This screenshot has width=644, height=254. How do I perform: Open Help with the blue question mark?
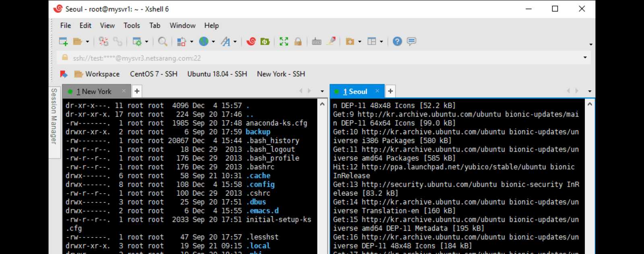click(397, 41)
